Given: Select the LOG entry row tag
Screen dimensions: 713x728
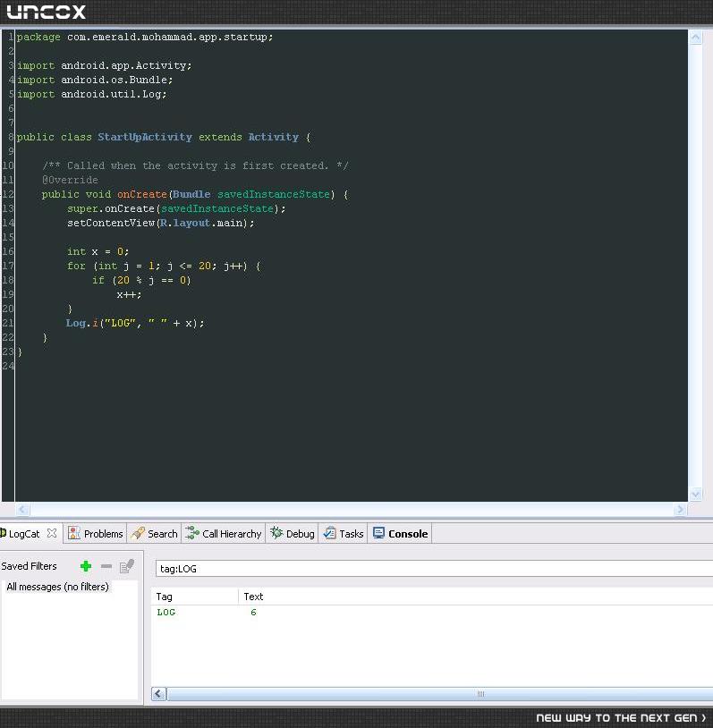Looking at the screenshot, I should (x=166, y=612).
